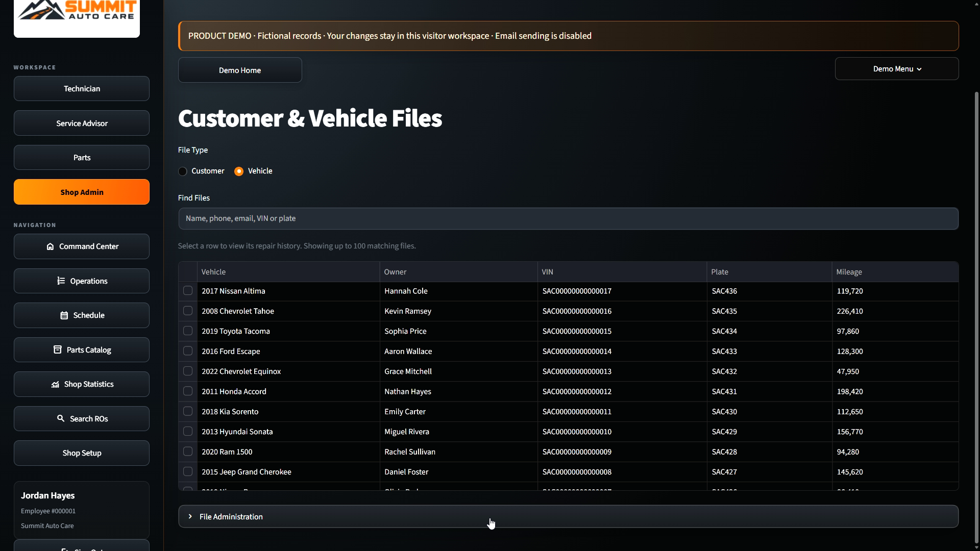Sort by the Vehicle column header

(x=288, y=272)
